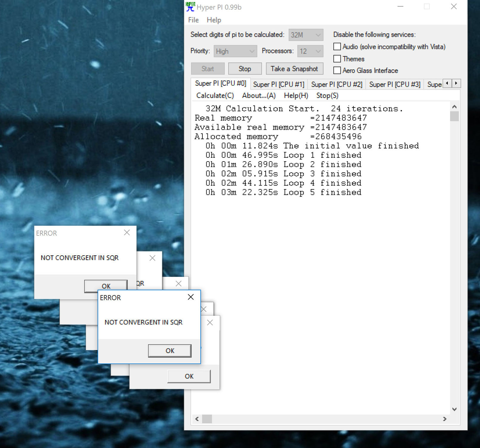Click the Hyper PI app icon in the title bar
Image resolution: width=480 pixels, height=448 pixels.
tap(190, 7)
